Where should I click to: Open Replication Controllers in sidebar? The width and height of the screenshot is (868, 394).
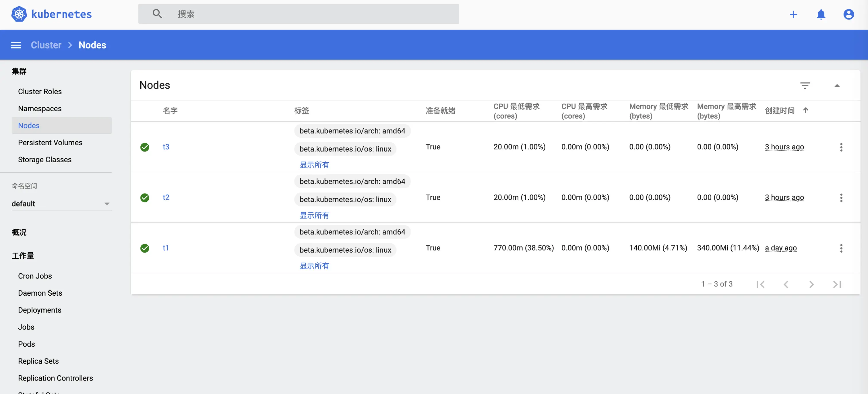point(55,378)
